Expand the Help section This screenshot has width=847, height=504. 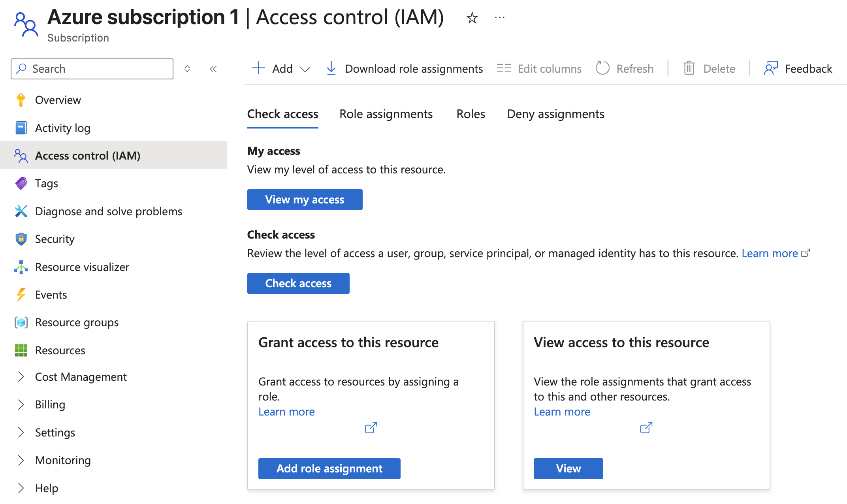click(21, 488)
